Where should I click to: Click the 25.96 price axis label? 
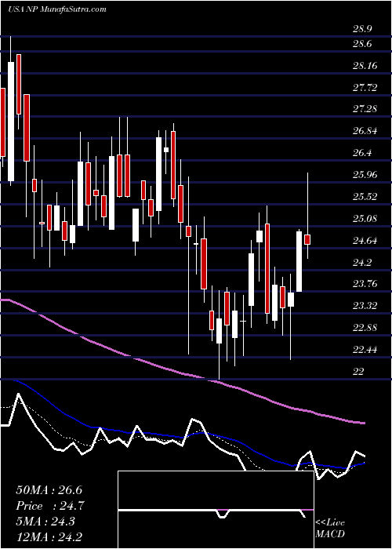point(365,175)
